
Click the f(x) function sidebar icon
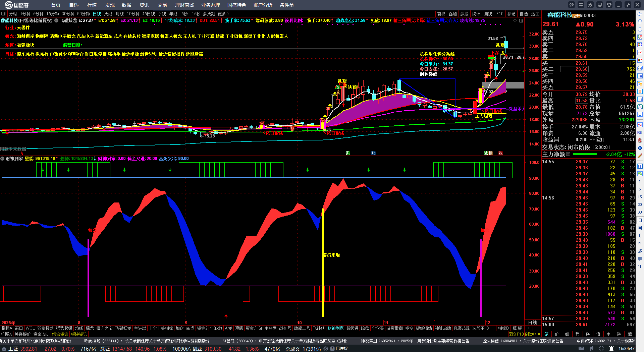point(640,107)
